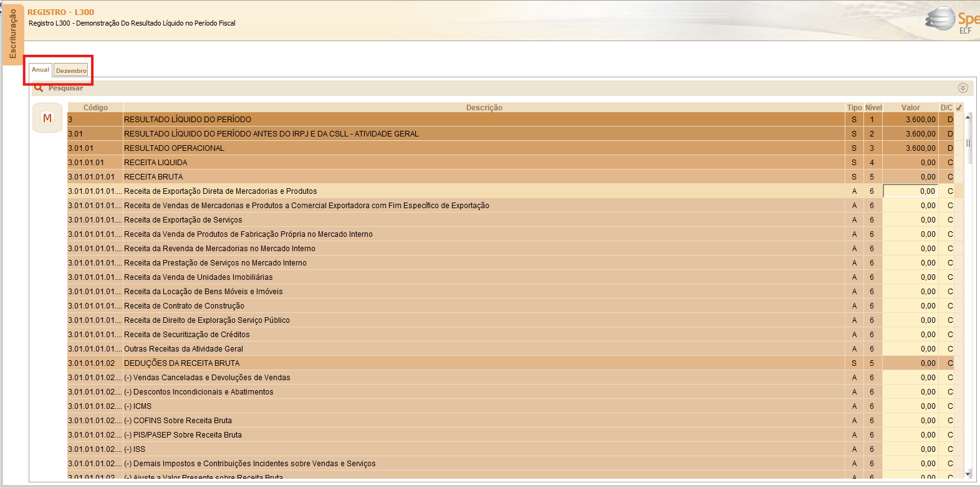Image resolution: width=980 pixels, height=488 pixels.
Task: Sort by the Descrição column header
Action: [484, 107]
